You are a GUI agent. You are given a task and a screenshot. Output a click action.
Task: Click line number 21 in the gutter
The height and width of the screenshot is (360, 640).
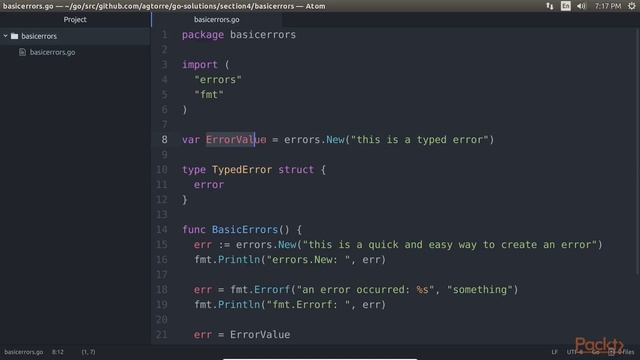point(162,335)
